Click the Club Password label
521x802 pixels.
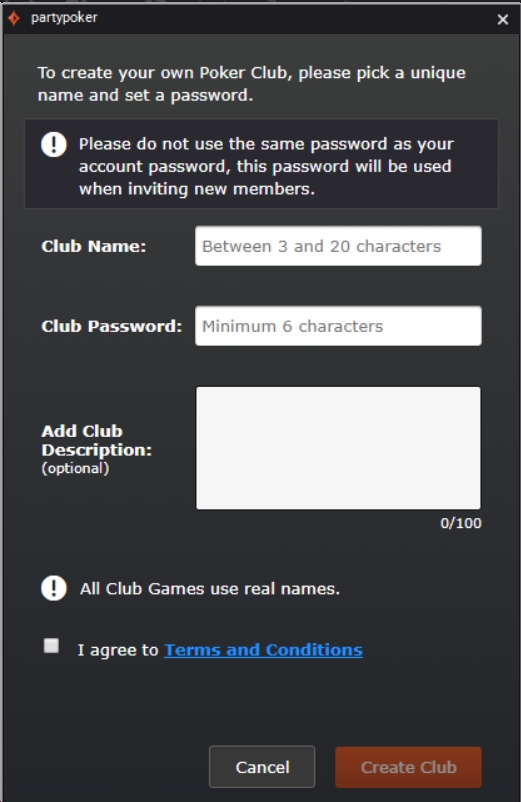111,326
